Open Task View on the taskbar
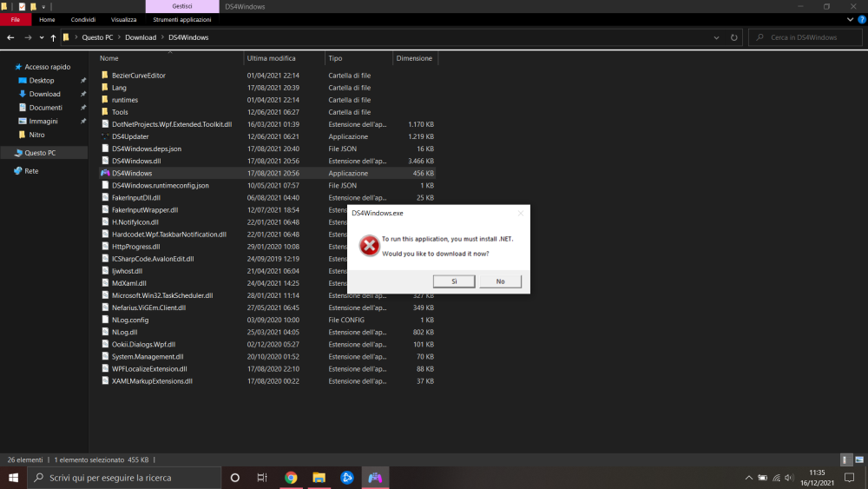868x489 pixels. pos(262,478)
